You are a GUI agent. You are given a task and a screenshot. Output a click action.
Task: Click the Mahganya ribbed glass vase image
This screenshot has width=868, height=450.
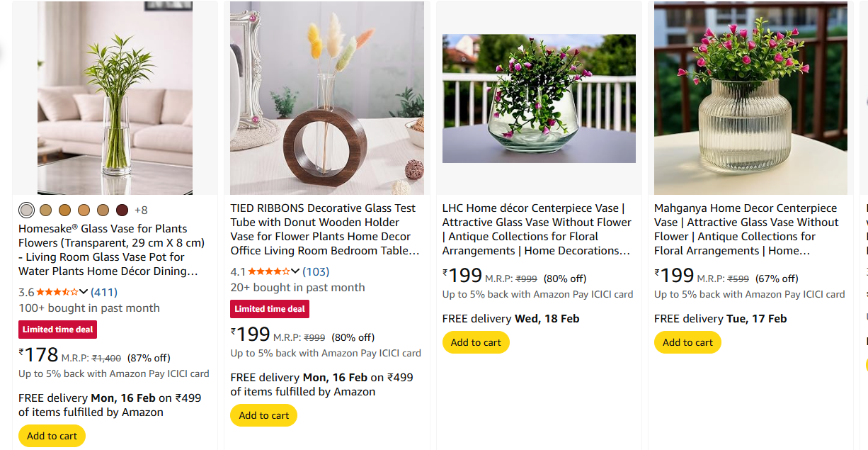coord(750,98)
